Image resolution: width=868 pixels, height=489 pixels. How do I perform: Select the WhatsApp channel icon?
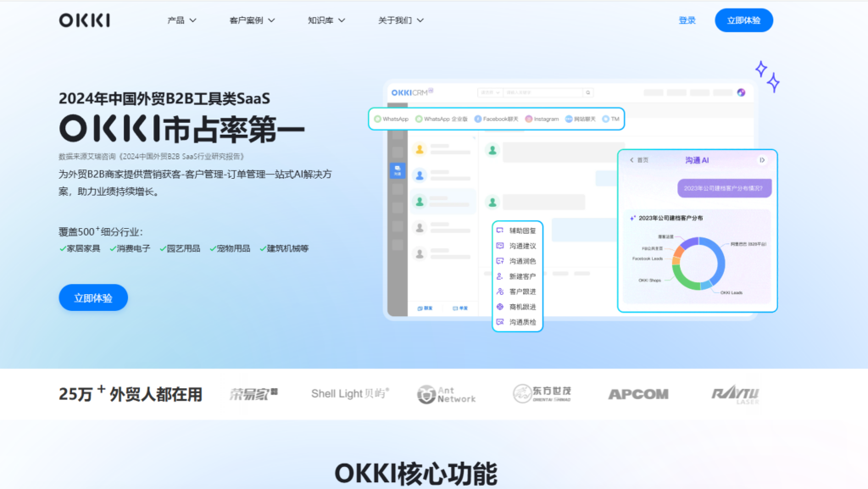376,119
